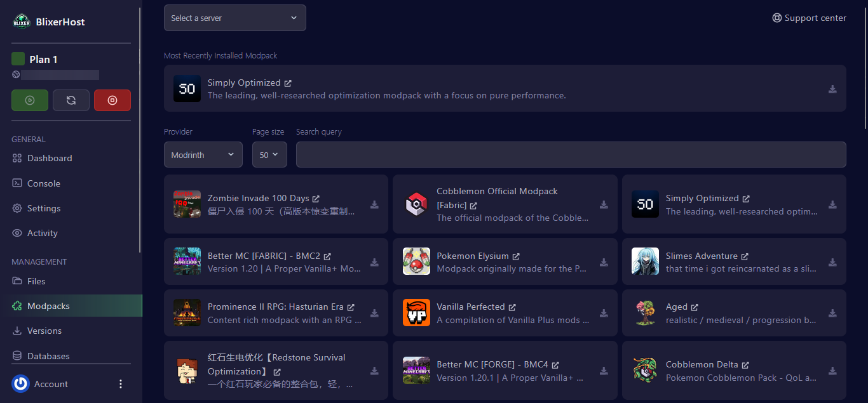This screenshot has width=868, height=403.
Task: Download Prominence II RPG: Hasturian Era
Action: point(375,313)
